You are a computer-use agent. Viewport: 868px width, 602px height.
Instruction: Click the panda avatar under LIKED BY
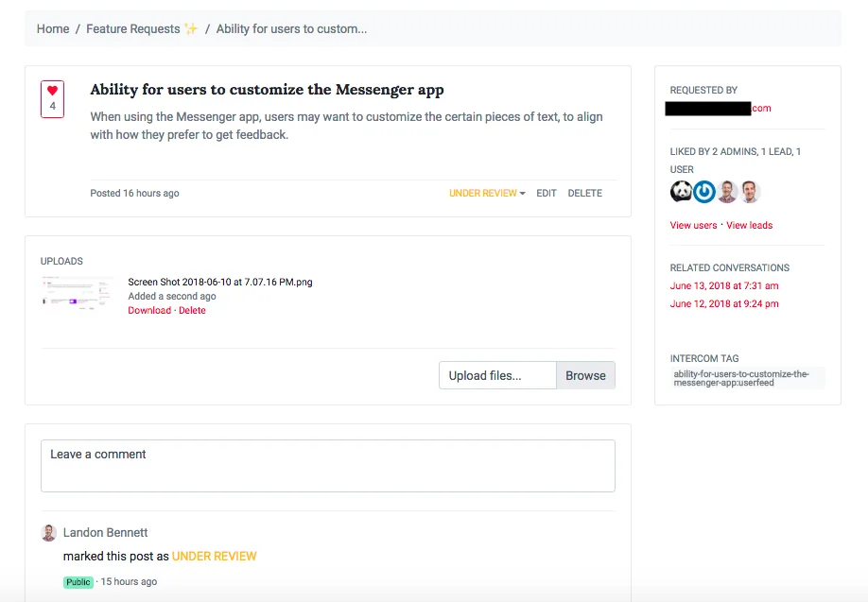681,192
